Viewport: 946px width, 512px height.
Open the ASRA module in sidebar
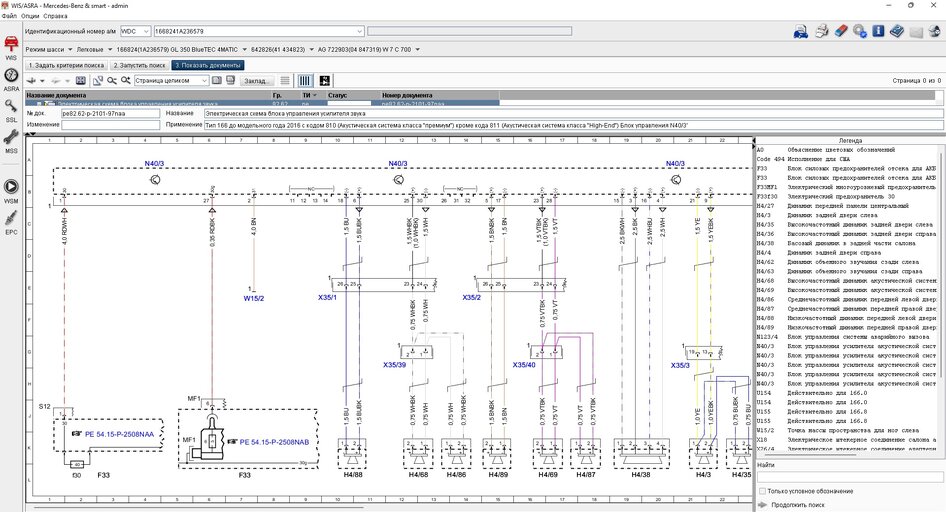coord(11,75)
